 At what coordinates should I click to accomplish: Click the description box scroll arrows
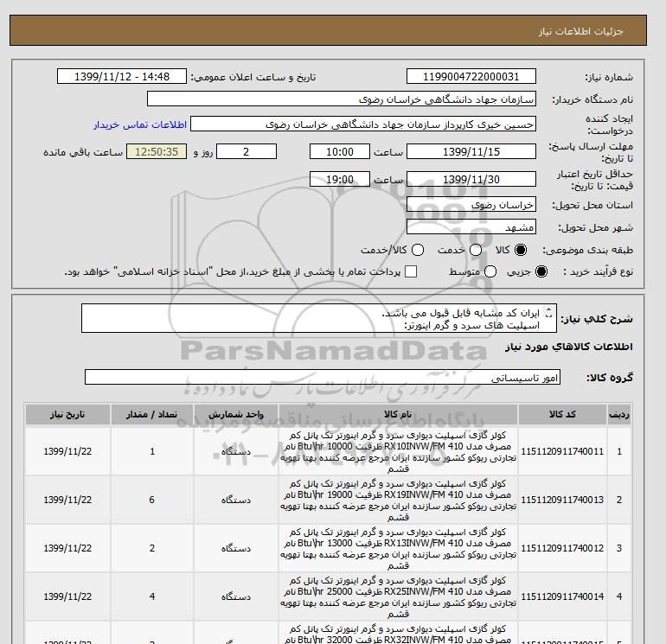pos(548,313)
